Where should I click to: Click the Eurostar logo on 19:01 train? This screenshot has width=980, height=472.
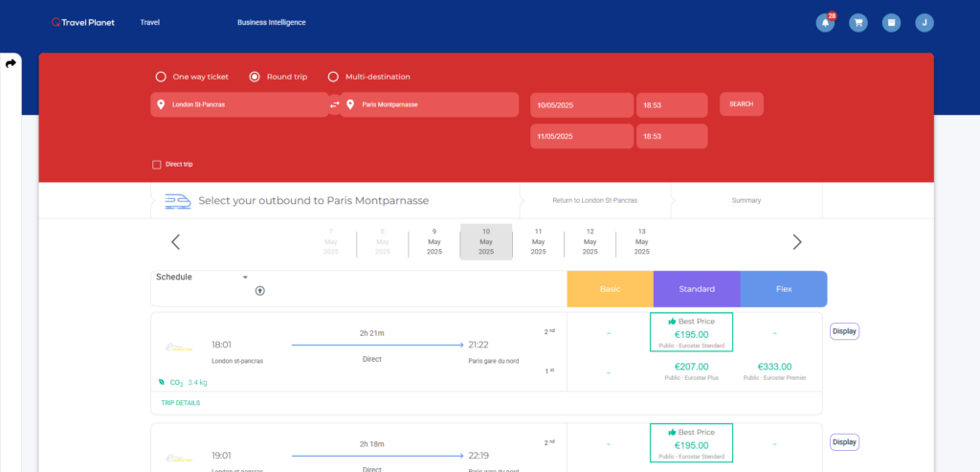(x=179, y=458)
